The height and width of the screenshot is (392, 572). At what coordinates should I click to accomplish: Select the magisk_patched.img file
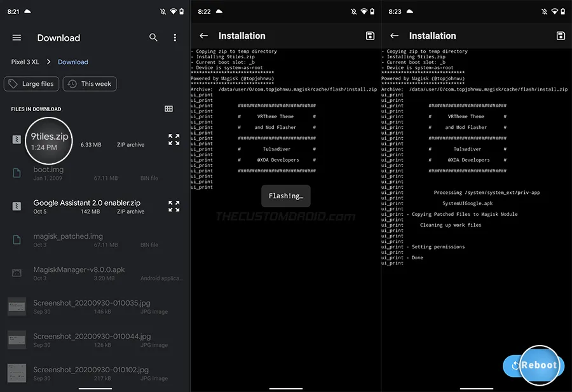coord(16,240)
